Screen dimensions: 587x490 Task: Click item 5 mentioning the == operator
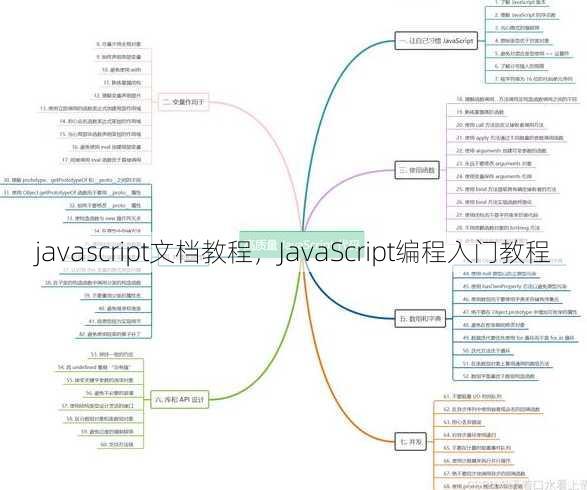[532, 54]
